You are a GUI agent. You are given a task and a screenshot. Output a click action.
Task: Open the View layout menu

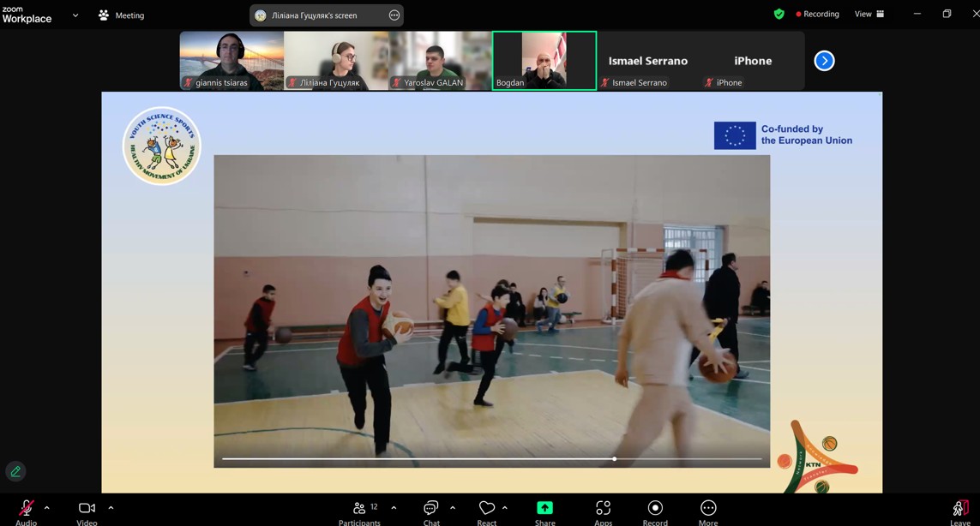point(869,14)
